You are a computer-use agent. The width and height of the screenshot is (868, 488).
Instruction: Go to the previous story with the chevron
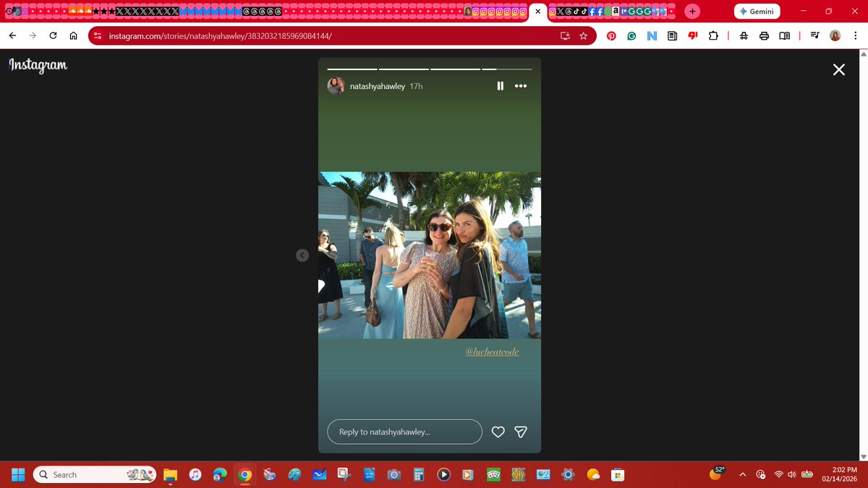click(302, 254)
